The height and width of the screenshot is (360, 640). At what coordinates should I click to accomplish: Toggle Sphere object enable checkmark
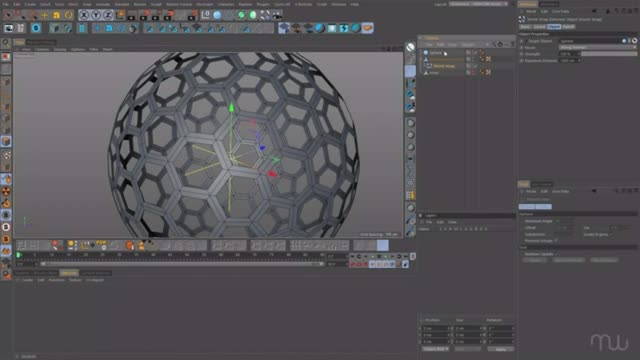click(x=475, y=53)
